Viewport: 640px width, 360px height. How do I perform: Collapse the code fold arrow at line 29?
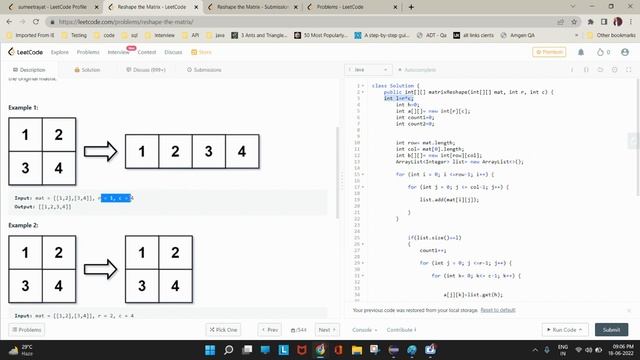(x=363, y=263)
